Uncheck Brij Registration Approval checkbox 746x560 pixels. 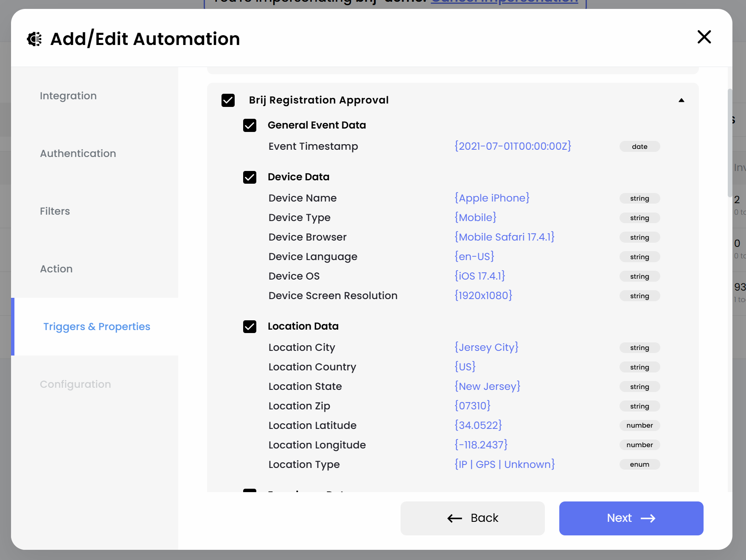click(x=228, y=100)
